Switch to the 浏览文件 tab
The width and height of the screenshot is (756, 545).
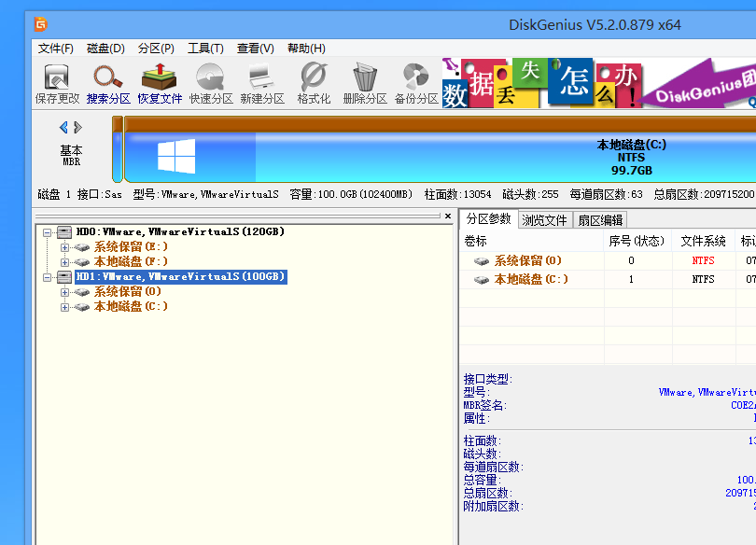[545, 220]
